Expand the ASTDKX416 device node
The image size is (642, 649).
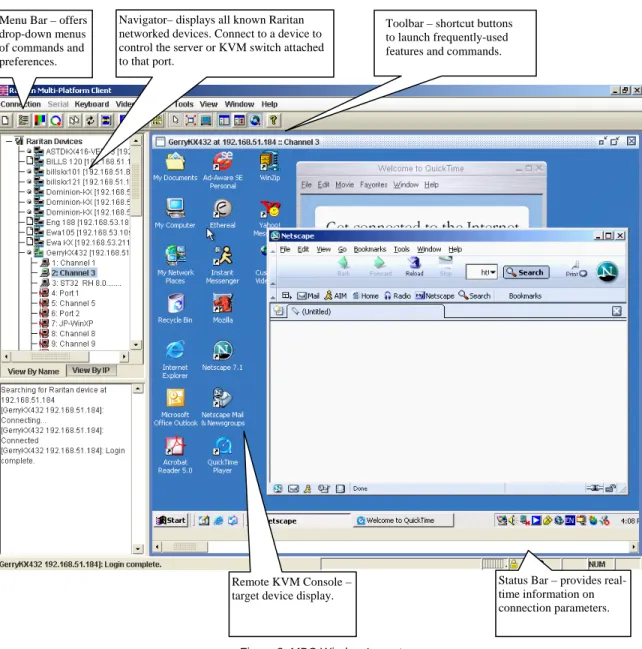pos(29,151)
